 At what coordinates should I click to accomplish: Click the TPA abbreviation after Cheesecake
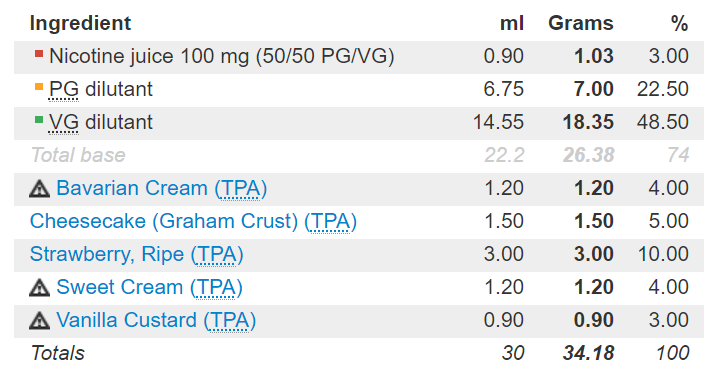(331, 221)
